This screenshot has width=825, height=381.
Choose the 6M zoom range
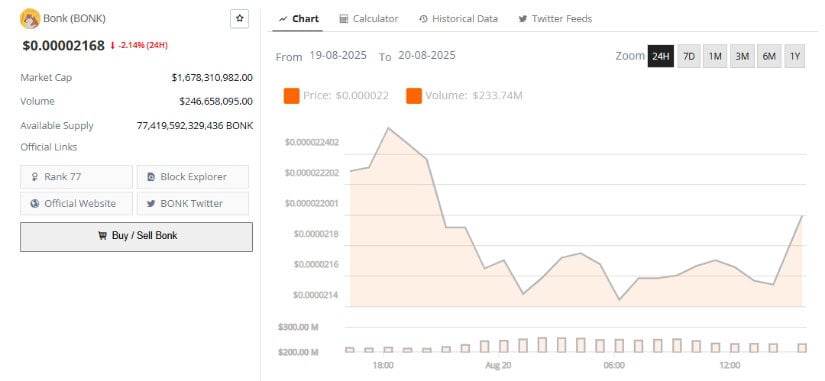(769, 56)
